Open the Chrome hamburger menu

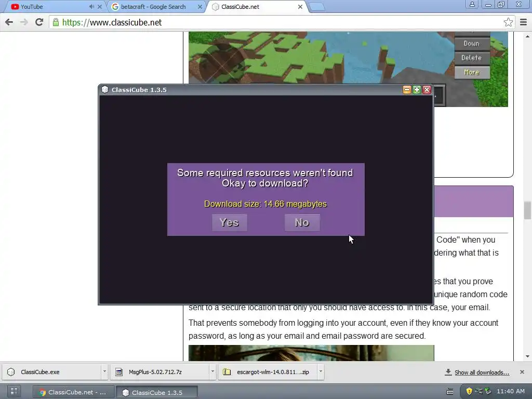click(x=523, y=22)
